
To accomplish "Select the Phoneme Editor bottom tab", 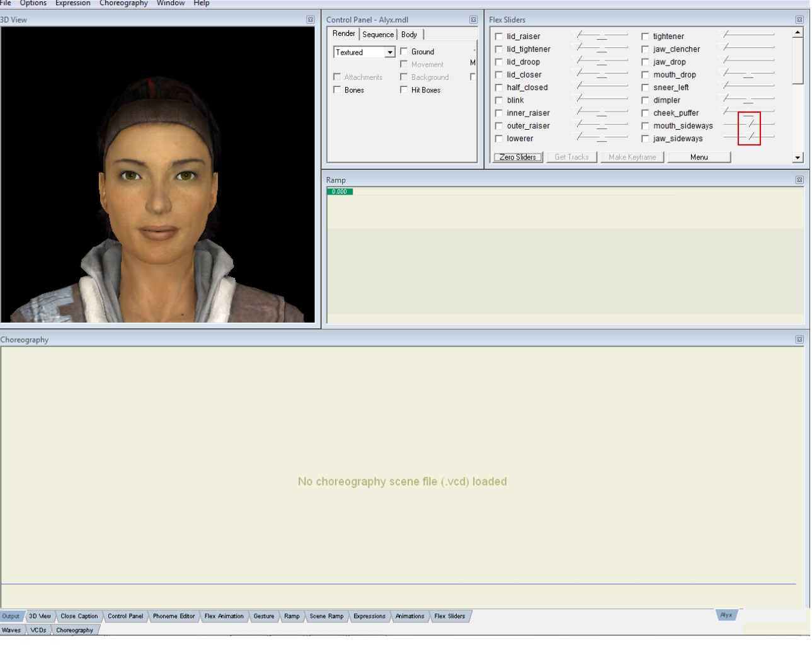I will [x=174, y=616].
